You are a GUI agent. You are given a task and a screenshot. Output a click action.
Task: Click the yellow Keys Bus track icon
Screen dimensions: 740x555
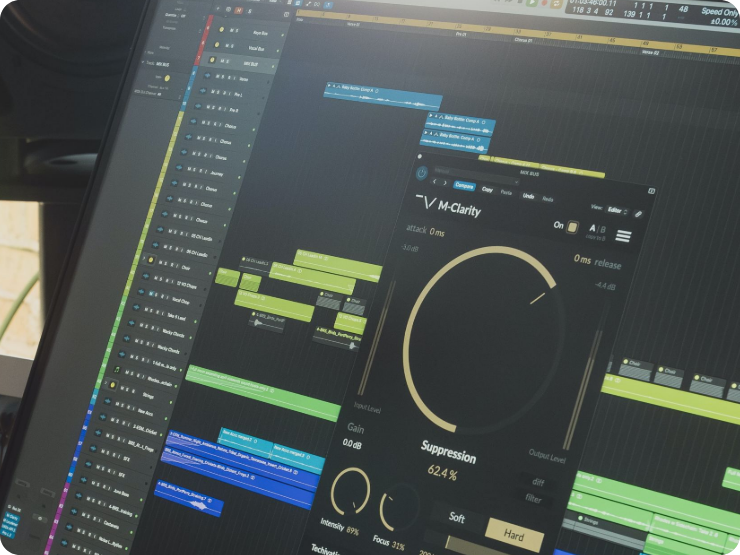click(221, 30)
